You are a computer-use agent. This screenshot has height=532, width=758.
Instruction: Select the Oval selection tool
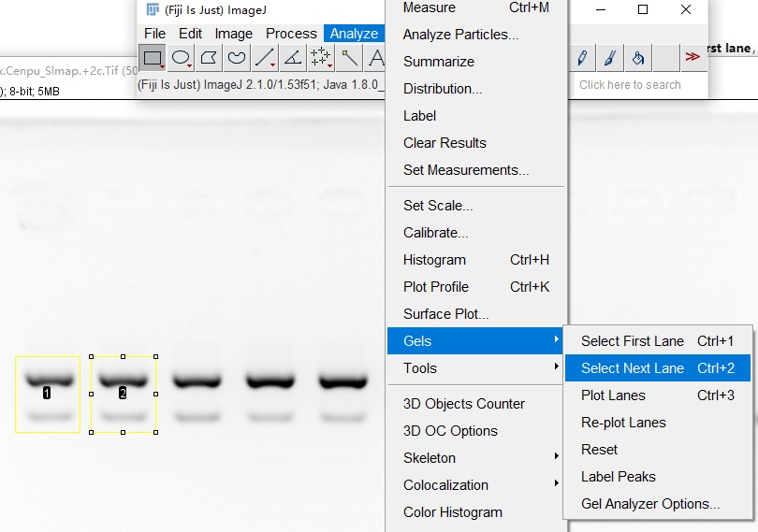[x=181, y=58]
